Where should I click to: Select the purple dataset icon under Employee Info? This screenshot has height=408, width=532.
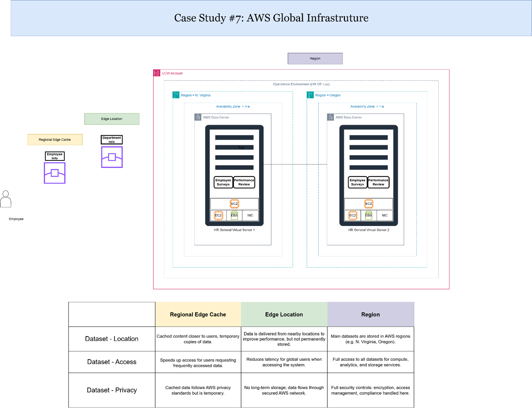coord(55,173)
